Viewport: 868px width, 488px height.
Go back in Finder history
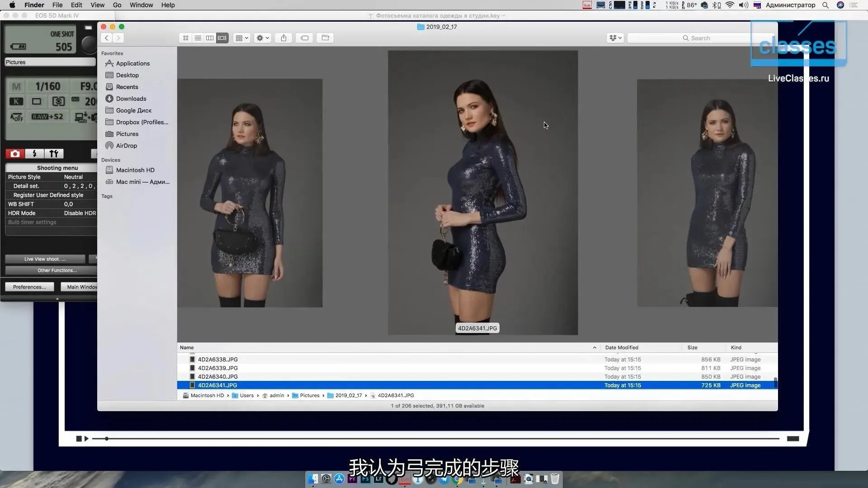(107, 38)
